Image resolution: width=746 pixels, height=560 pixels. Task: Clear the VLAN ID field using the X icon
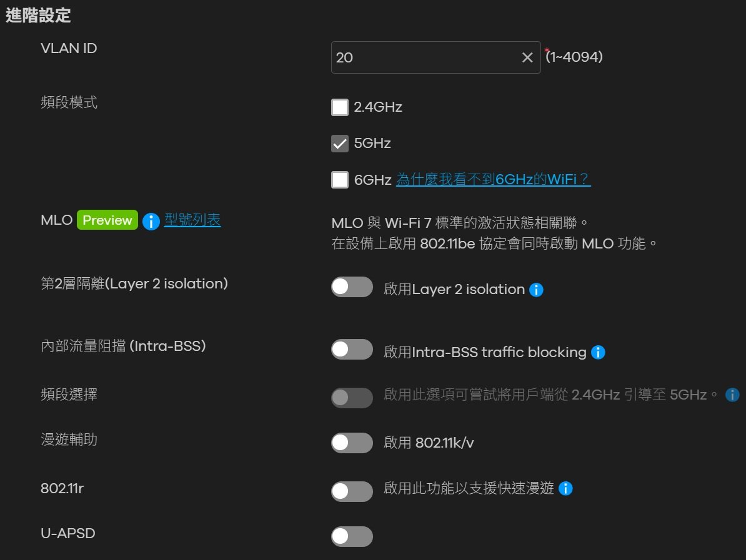pos(527,57)
